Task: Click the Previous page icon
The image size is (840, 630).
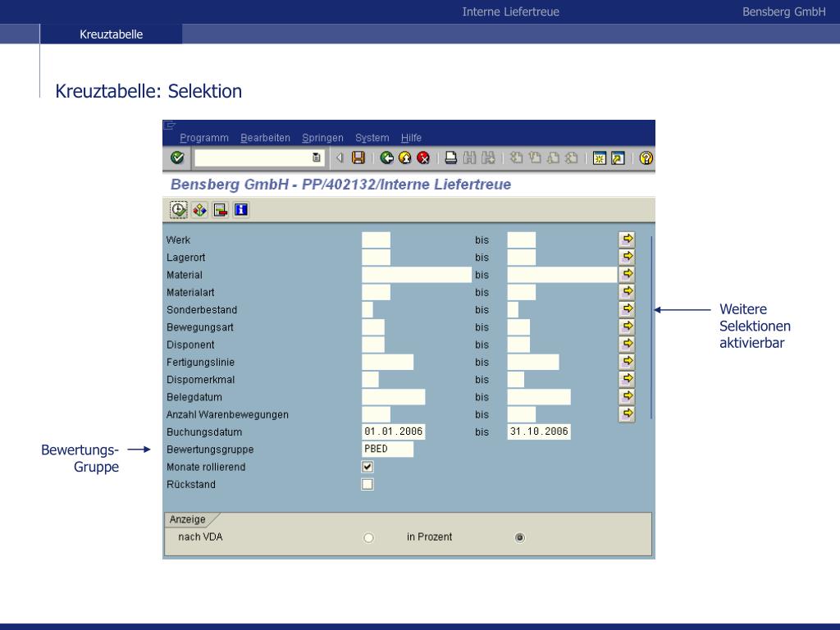Action: (x=535, y=157)
